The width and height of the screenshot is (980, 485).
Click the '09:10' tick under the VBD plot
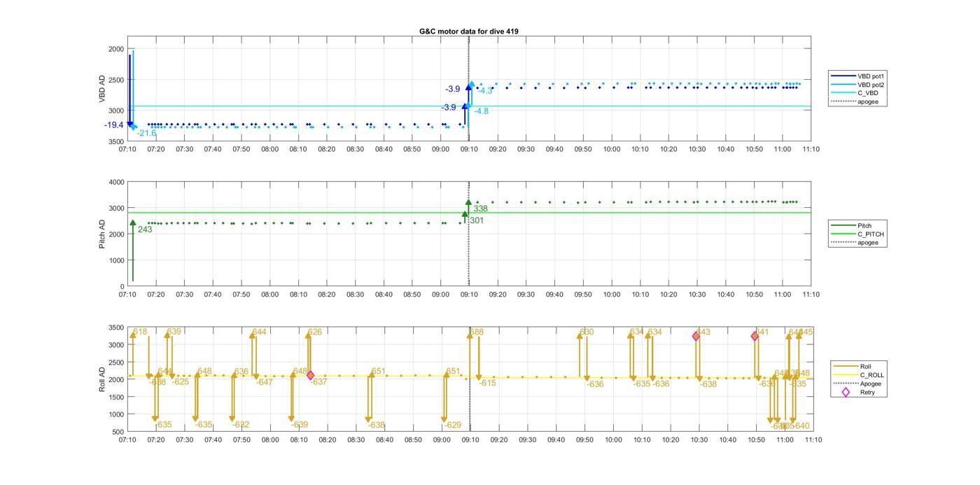click(x=469, y=149)
